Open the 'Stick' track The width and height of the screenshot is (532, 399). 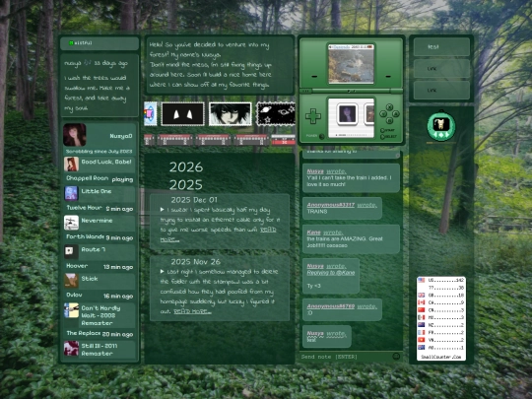click(90, 279)
